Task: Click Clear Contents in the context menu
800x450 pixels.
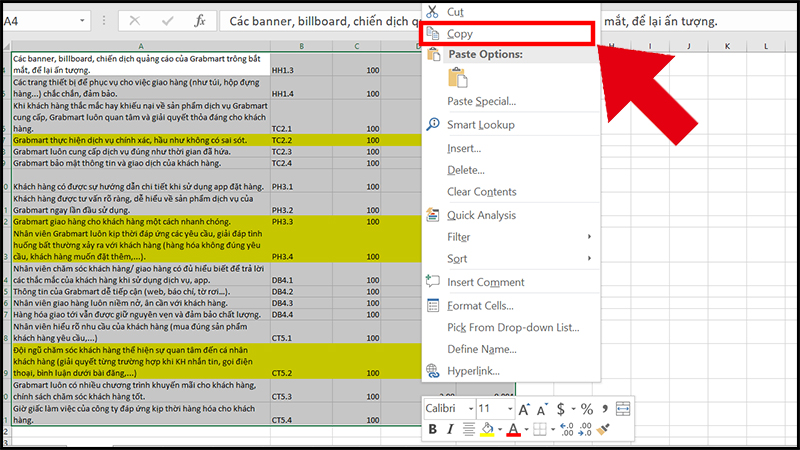Action: point(481,192)
